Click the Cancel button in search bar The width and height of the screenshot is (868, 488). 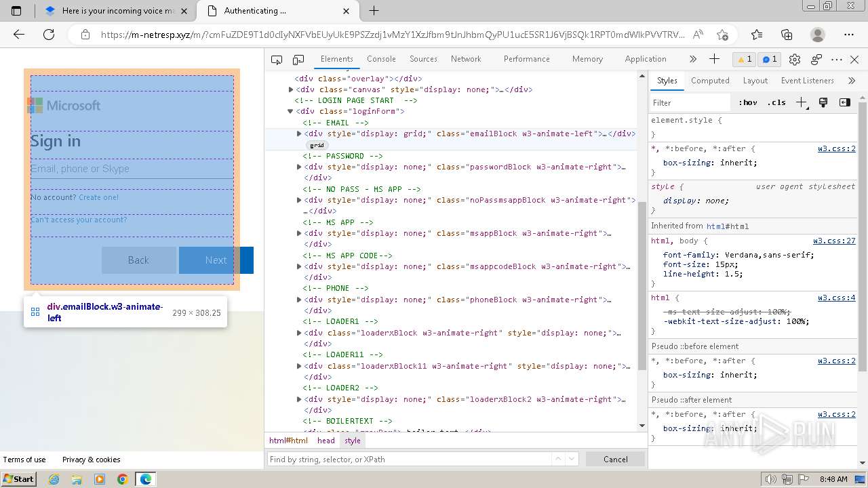click(616, 459)
